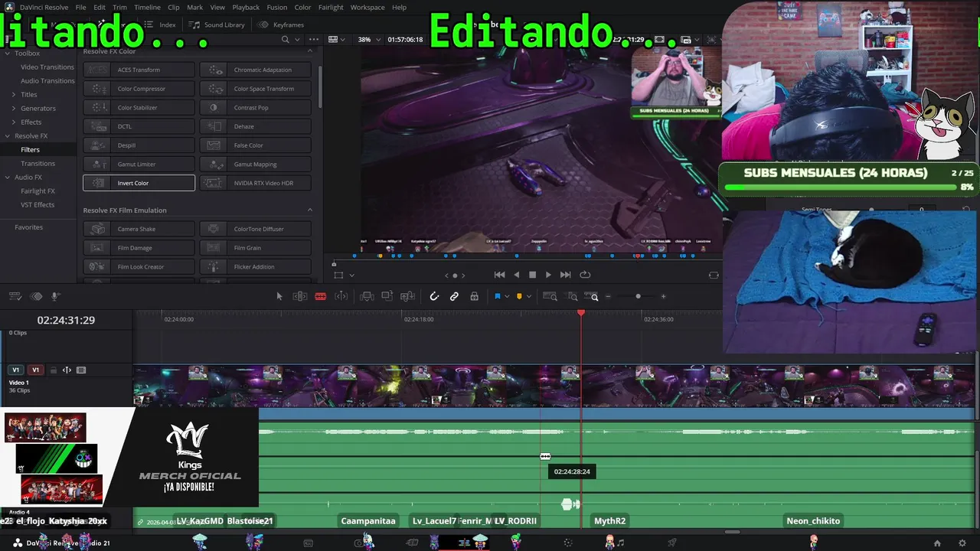Screen dimensions: 980x551
Task: Add a yellow marker at playhead
Action: [x=519, y=296]
